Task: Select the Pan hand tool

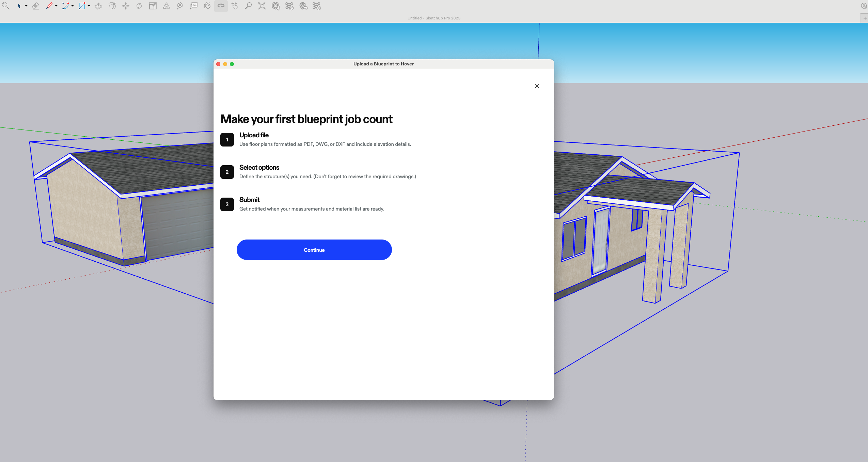Action: click(235, 6)
